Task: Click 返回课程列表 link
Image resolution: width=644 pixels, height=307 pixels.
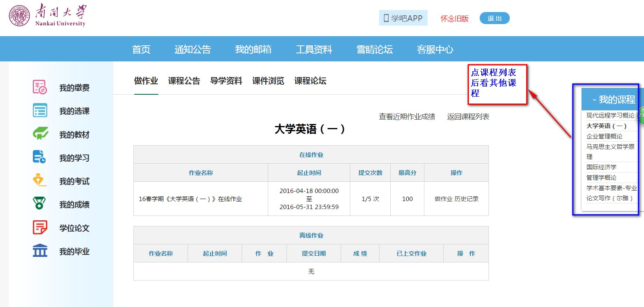Action: click(x=468, y=117)
